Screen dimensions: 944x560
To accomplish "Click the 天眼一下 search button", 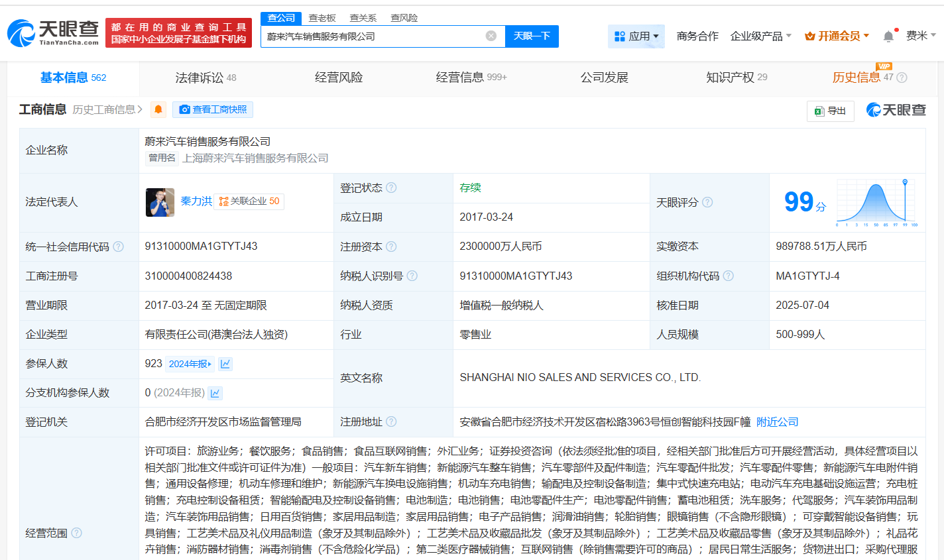I will click(532, 36).
